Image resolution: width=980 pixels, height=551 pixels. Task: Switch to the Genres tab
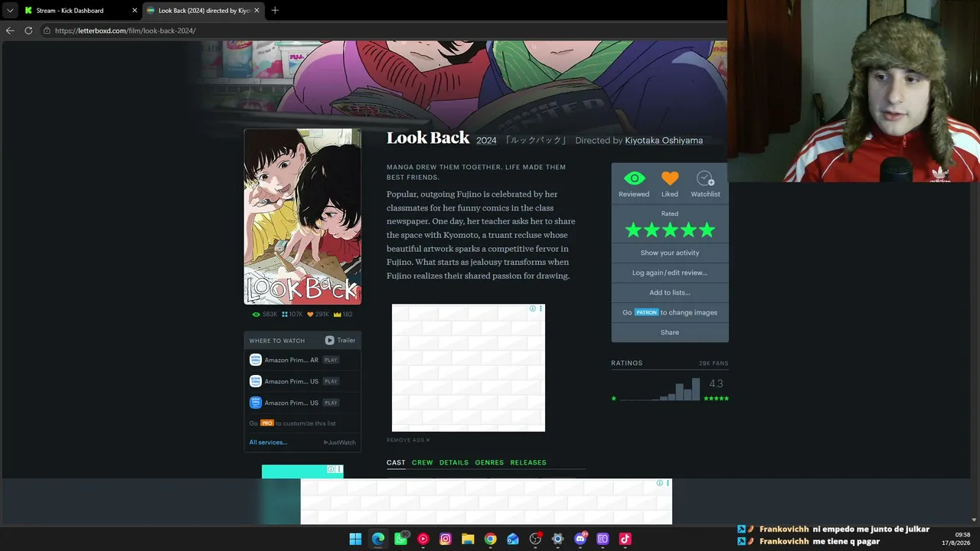(489, 462)
